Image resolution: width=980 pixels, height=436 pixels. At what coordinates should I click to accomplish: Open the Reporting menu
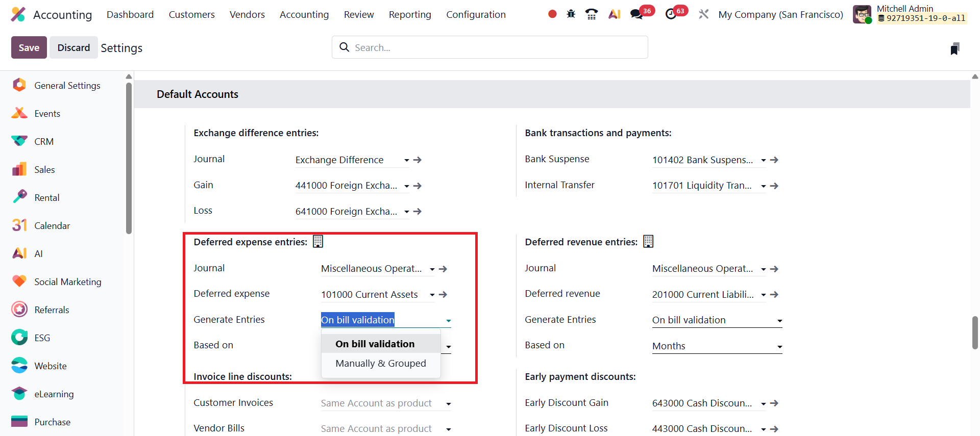point(409,15)
